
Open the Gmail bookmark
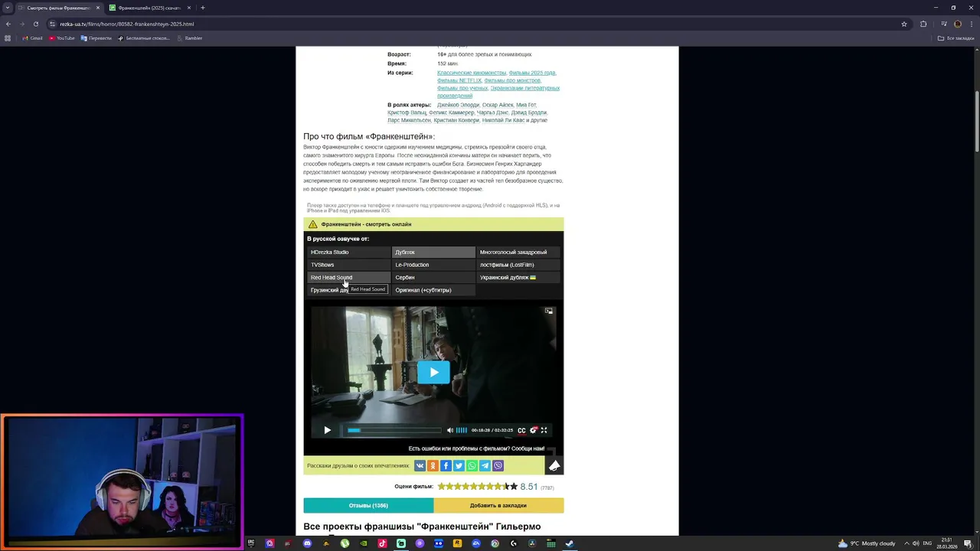32,38
